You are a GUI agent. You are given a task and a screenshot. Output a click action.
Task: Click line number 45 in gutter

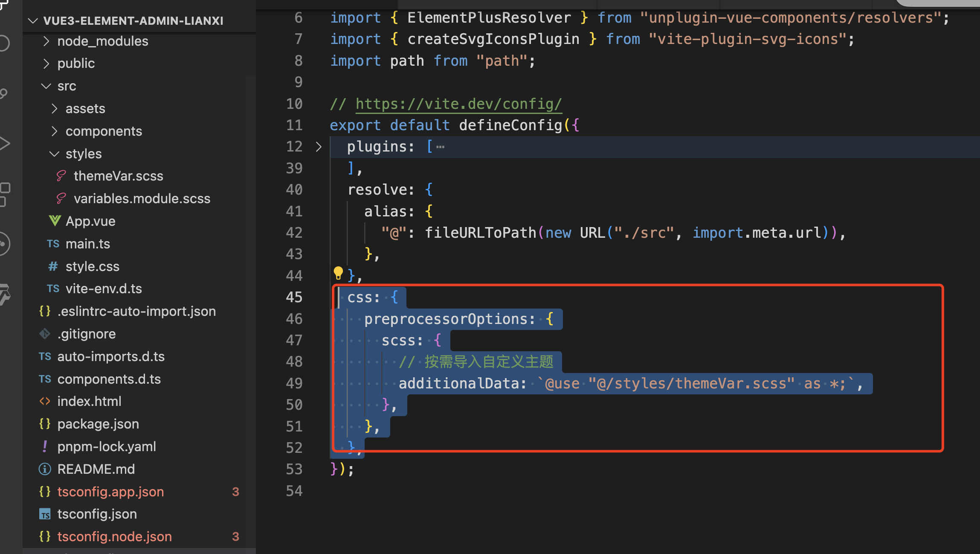pos(294,297)
